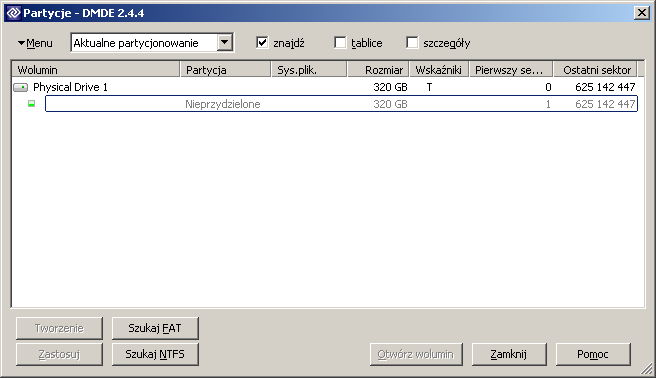This screenshot has width=656, height=378.
Task: Click the Rozmiar column header
Action: tap(378, 69)
